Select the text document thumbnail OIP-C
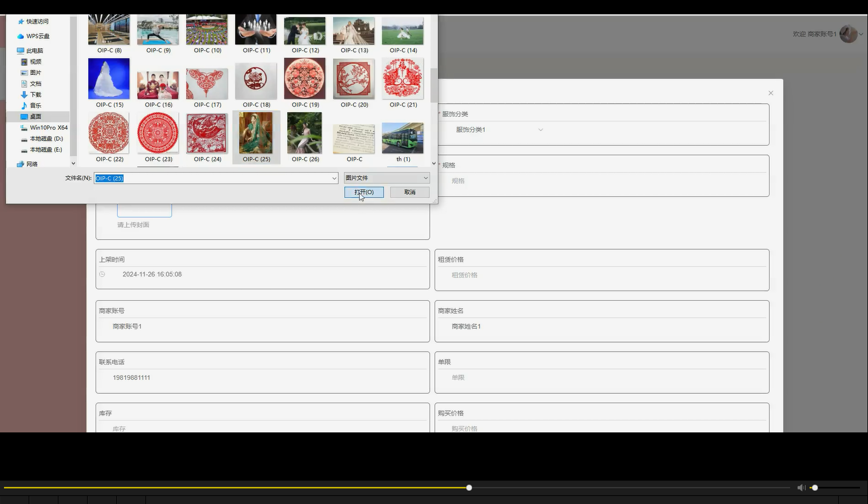This screenshot has width=868, height=504. (354, 142)
